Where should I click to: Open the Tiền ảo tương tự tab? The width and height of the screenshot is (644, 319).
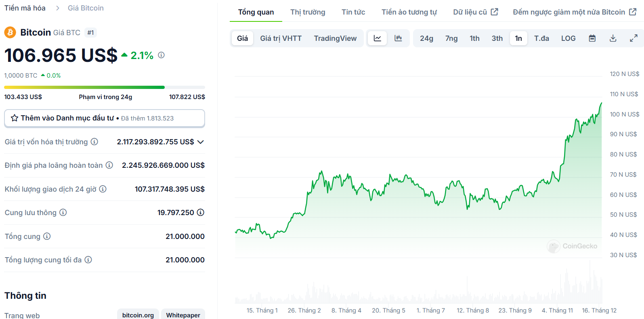(x=409, y=12)
